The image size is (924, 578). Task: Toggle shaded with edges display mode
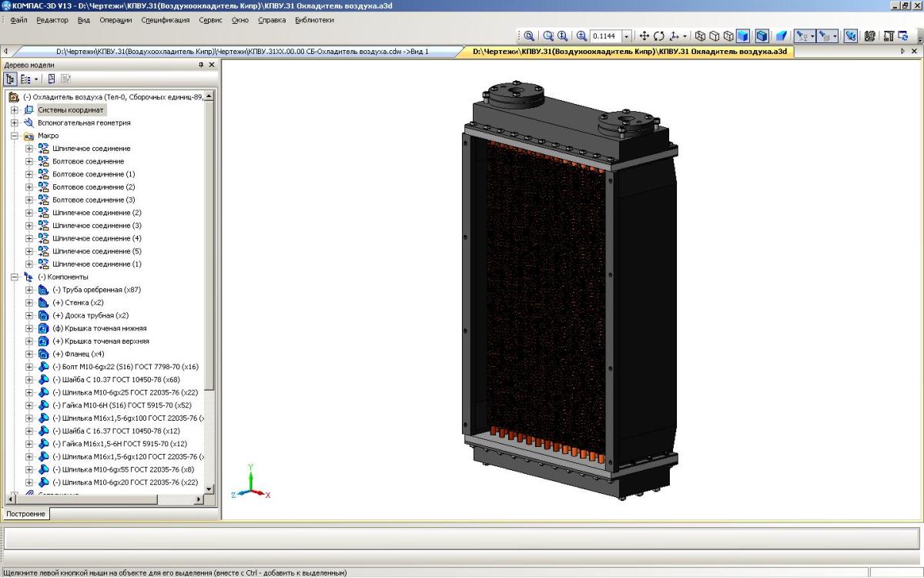[x=762, y=36]
